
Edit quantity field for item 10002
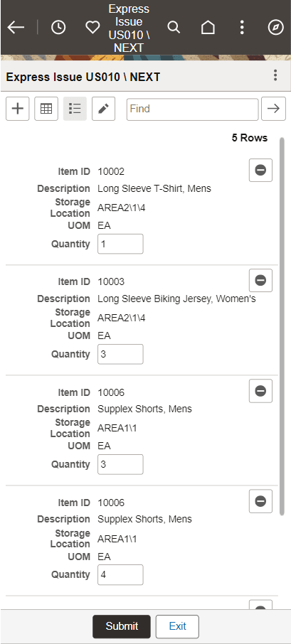(120, 244)
